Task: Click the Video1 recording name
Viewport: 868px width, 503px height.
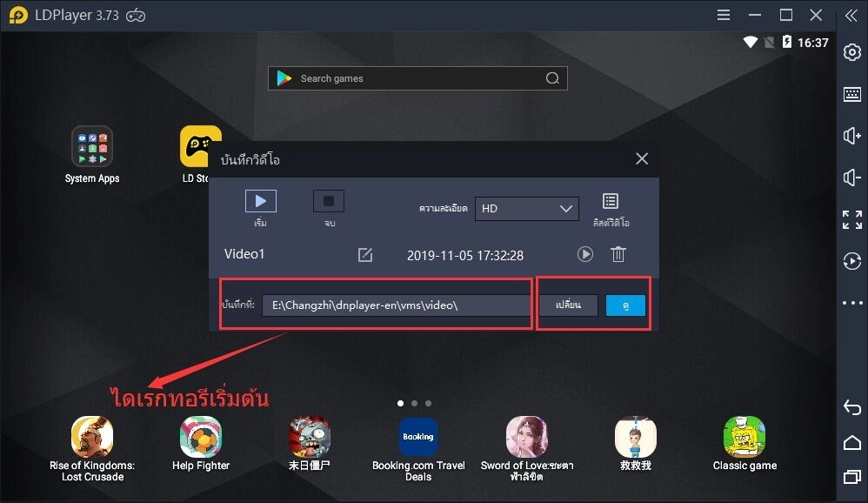Action: coord(244,254)
